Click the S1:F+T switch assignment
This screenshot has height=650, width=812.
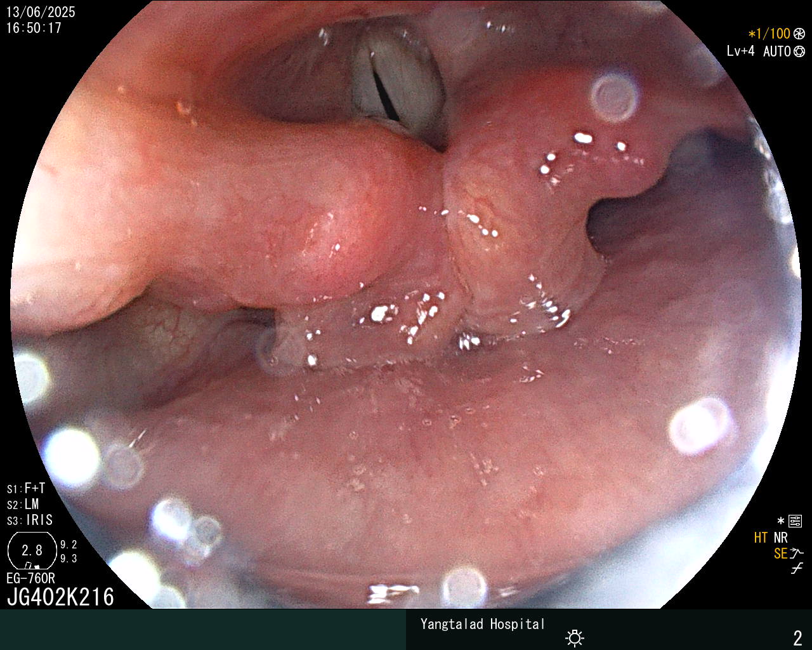26,488
